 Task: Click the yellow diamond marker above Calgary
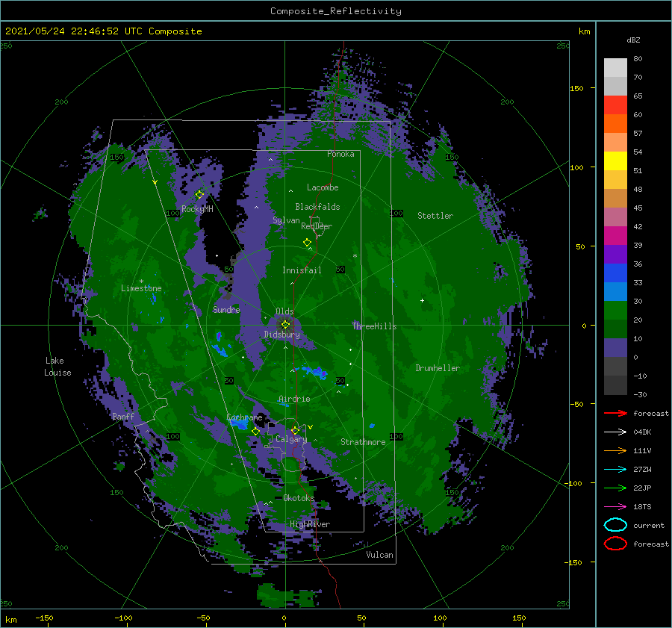point(295,430)
